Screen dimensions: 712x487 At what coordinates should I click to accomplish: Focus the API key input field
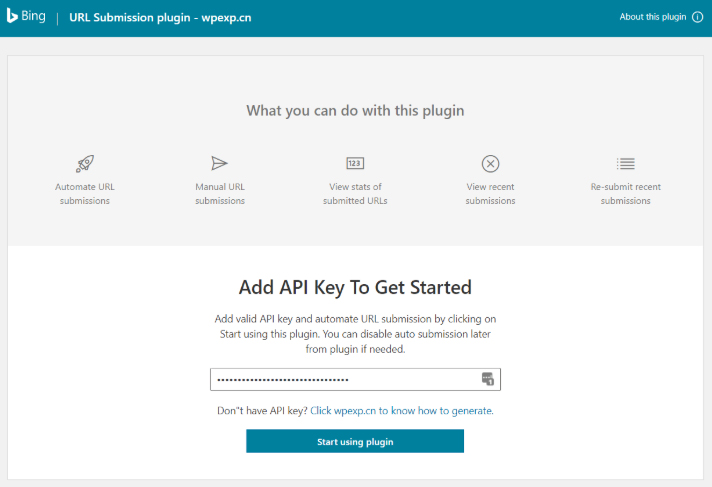click(x=340, y=380)
